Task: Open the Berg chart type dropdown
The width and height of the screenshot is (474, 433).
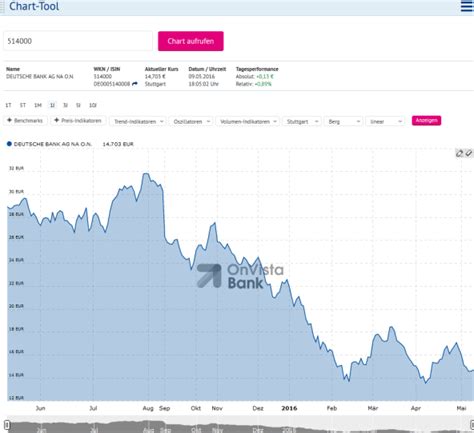Action: click(x=343, y=121)
